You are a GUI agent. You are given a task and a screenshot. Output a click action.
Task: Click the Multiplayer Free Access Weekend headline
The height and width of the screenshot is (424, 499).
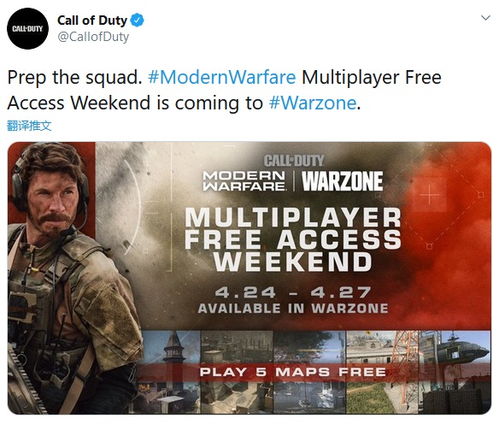tap(293, 239)
